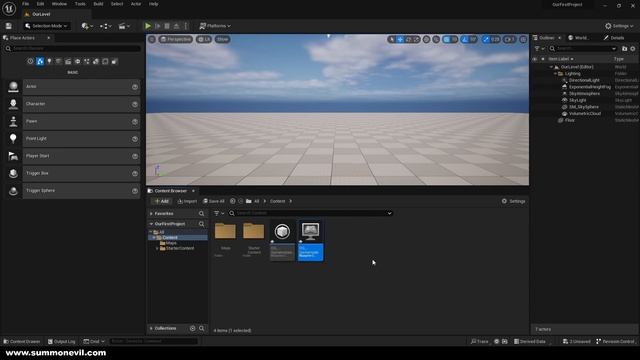
Task: Select the Basic category icon in Place Actors
Action: point(40,61)
